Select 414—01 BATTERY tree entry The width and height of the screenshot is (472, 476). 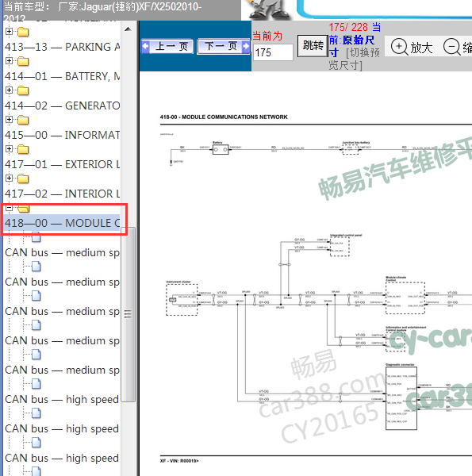click(62, 76)
